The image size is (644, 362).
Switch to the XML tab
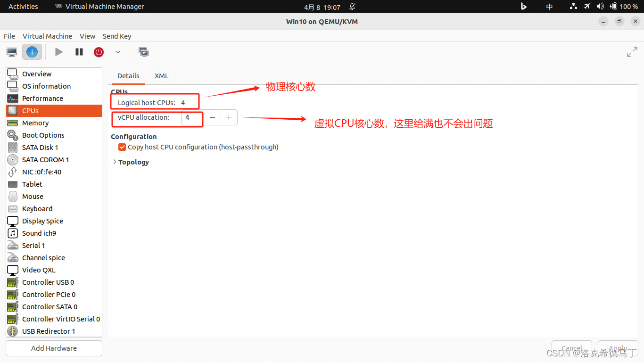click(x=161, y=76)
